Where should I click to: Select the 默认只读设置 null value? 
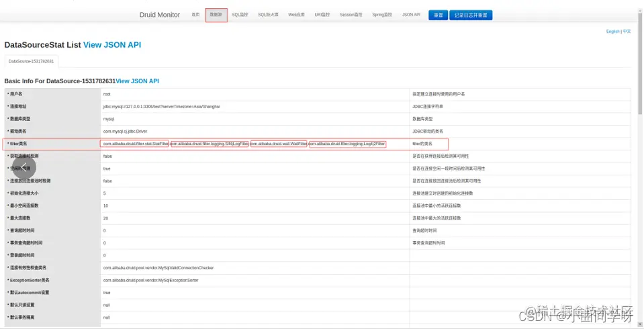click(106, 305)
